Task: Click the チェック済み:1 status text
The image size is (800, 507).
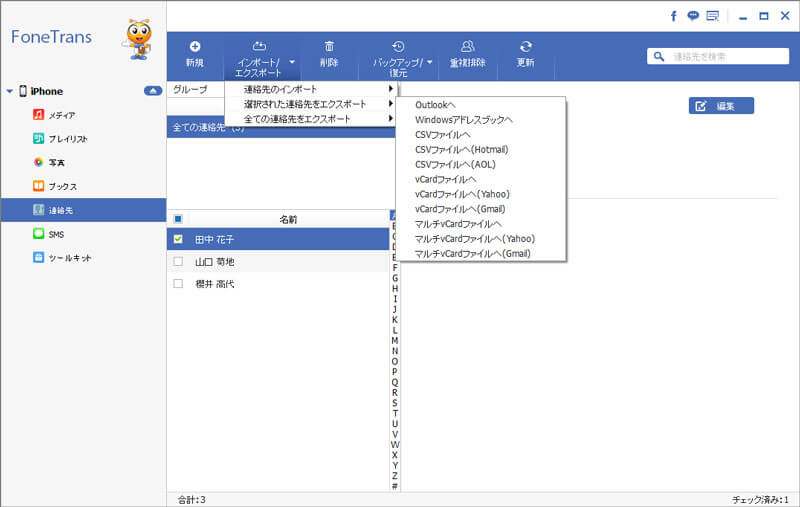Action: point(760,499)
